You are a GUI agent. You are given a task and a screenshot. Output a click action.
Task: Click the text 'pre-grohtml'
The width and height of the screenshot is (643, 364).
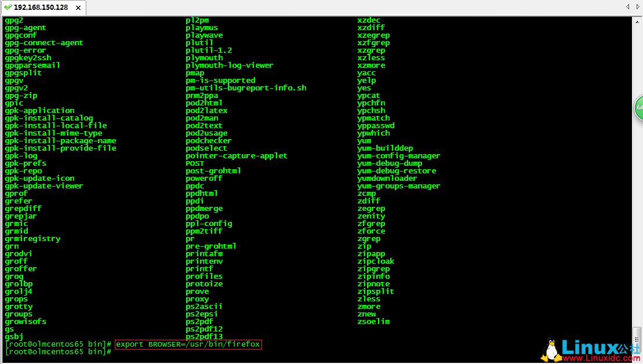click(x=211, y=246)
